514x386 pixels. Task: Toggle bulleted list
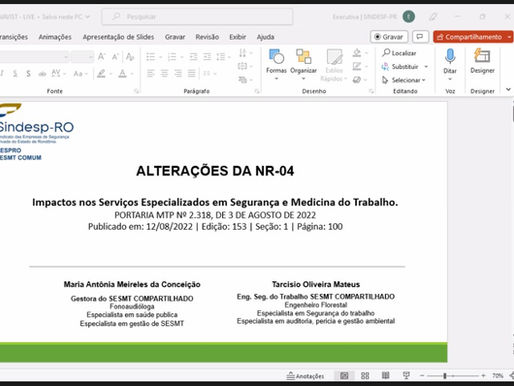tap(151, 57)
